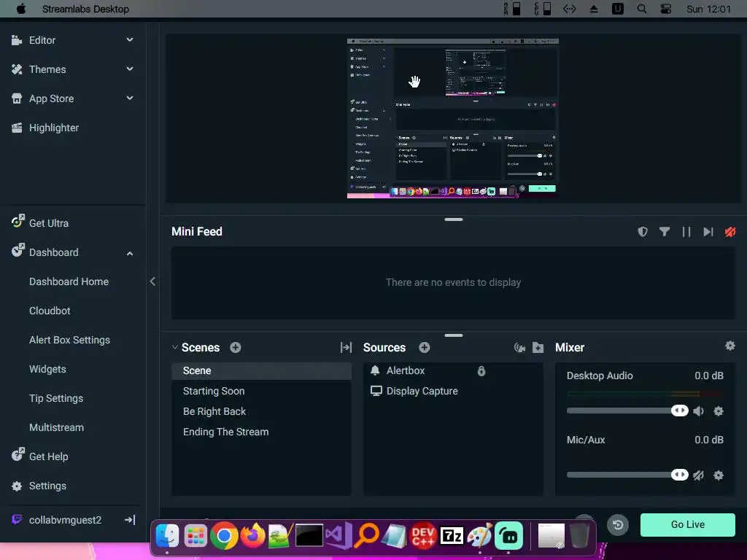Click the source widget icon beside the folder
This screenshot has width=747, height=560.
pyautogui.click(x=519, y=348)
